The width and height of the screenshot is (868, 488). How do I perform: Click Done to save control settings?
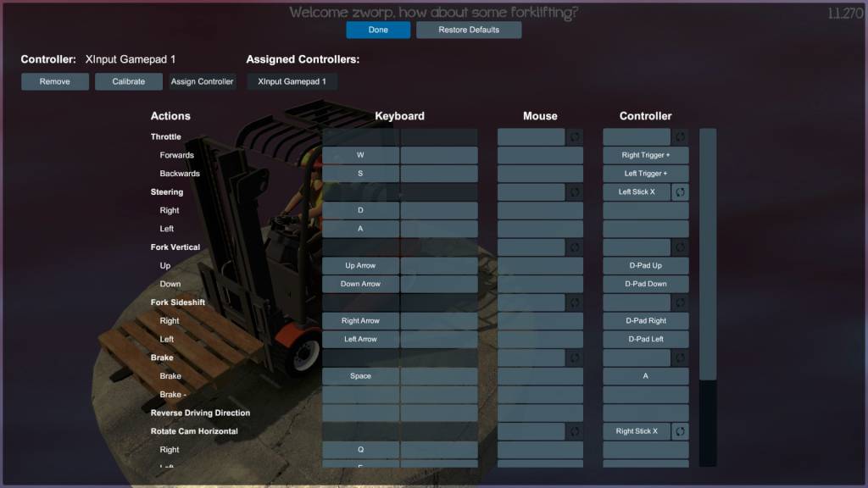(377, 30)
